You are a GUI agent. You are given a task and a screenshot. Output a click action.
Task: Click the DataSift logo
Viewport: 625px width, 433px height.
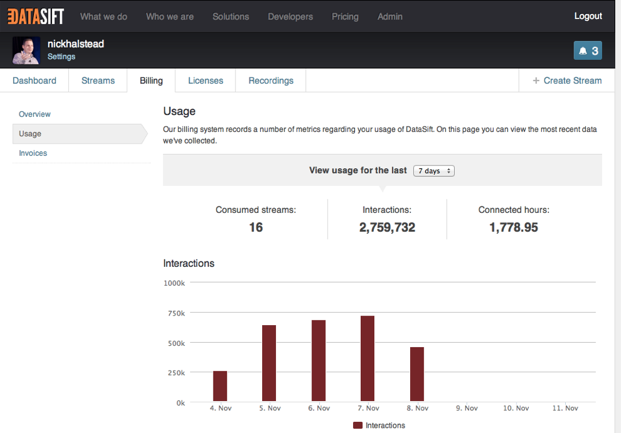[35, 16]
